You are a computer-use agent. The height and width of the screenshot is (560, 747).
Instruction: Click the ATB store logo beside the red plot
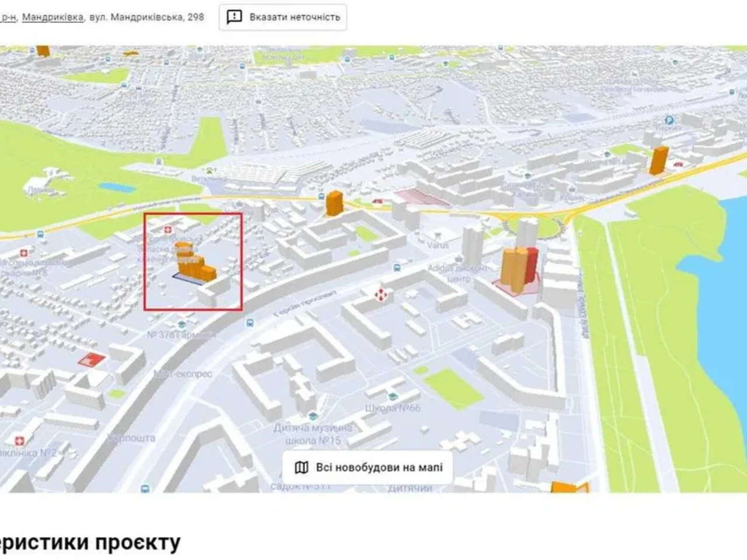(x=378, y=201)
